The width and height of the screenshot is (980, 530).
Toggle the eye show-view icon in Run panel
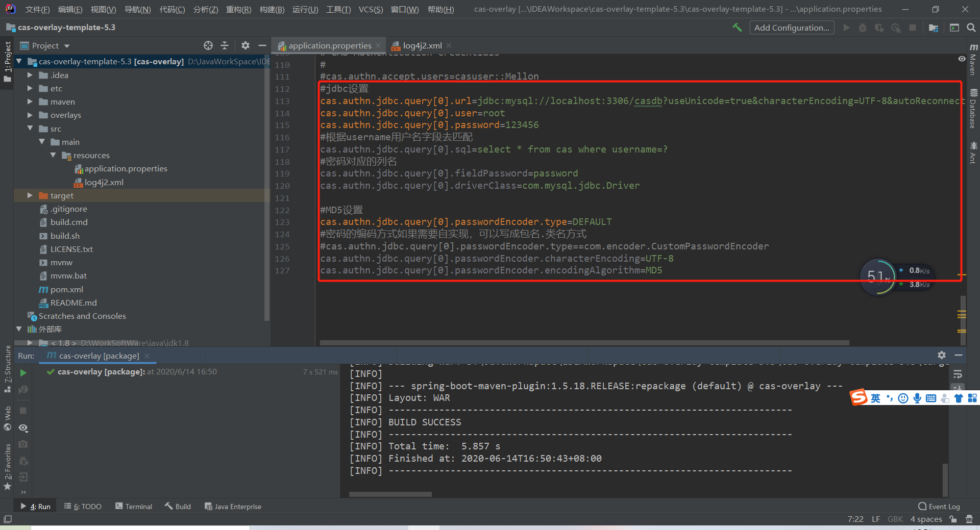23,428
